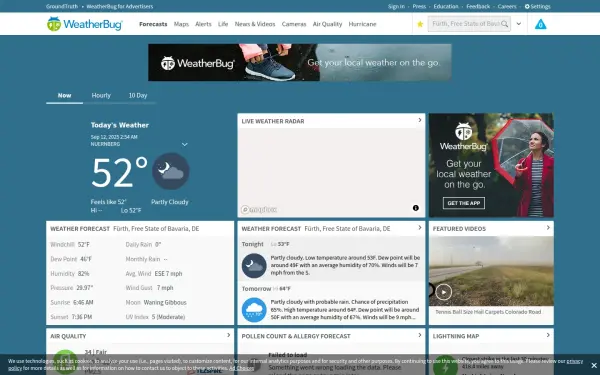Click the Education link
600x375 pixels.
tap(446, 7)
